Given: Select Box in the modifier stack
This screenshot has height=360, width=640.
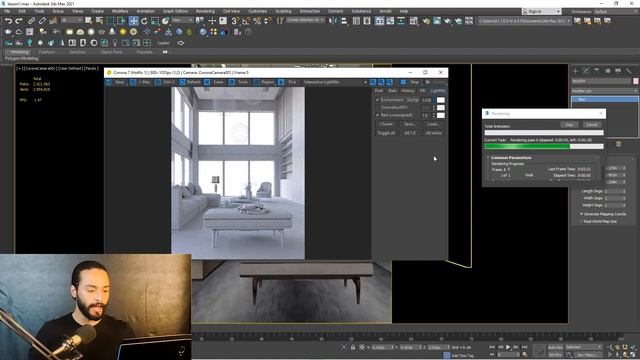Looking at the screenshot, I should point(604,100).
